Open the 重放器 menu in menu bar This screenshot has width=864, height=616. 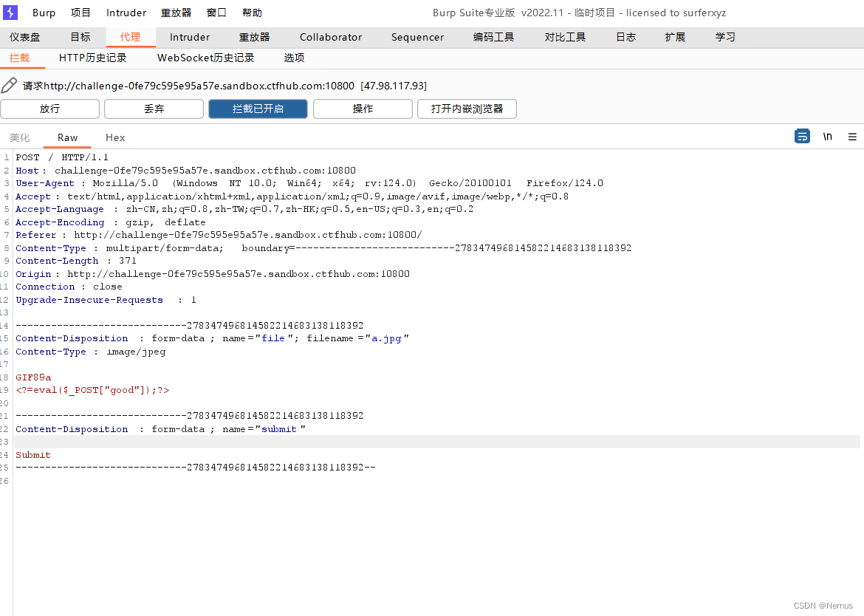tap(176, 13)
